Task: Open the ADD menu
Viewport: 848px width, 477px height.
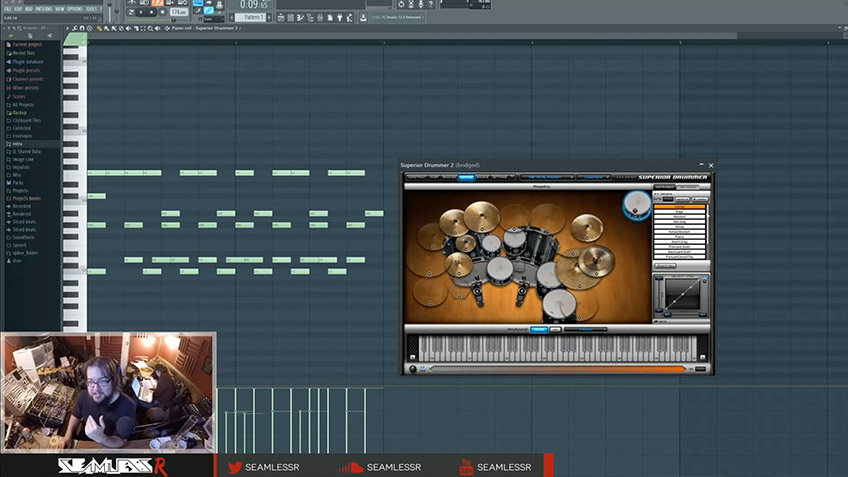Action: point(29,9)
